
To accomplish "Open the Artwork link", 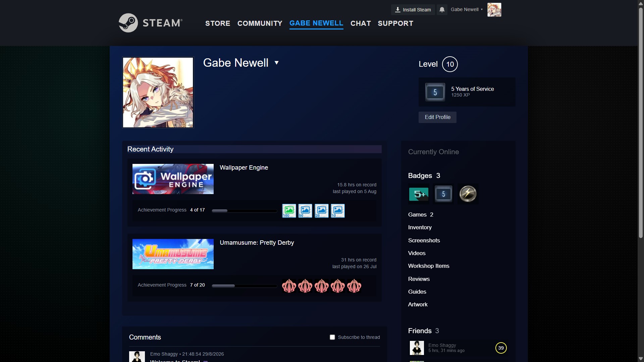I will pos(418,304).
